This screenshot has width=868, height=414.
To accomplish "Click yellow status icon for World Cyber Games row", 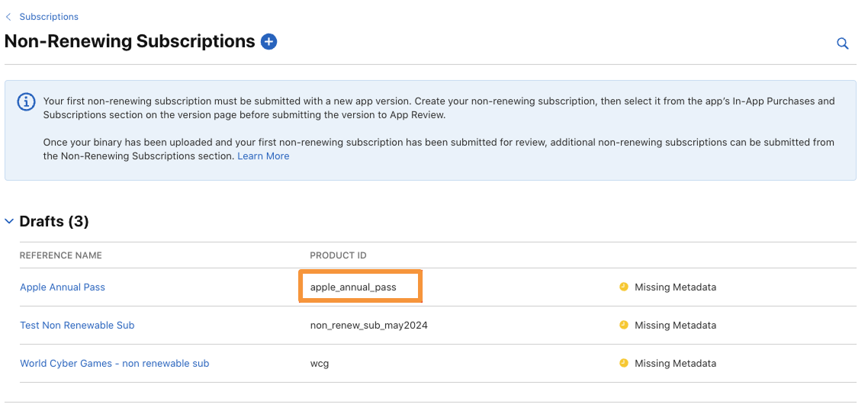I will 624,363.
